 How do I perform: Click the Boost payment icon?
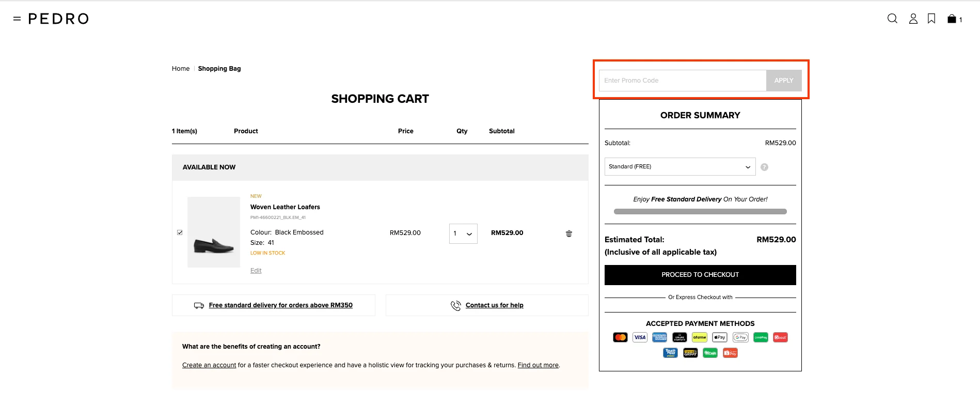[780, 337]
